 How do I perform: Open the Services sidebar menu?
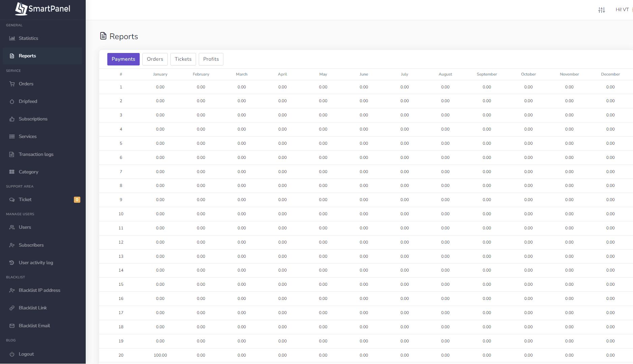[x=28, y=137]
